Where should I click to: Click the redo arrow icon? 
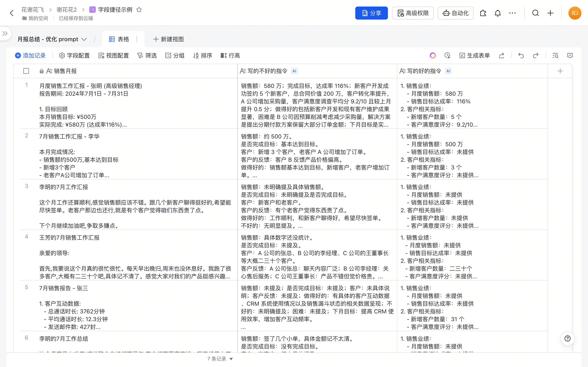click(x=536, y=56)
